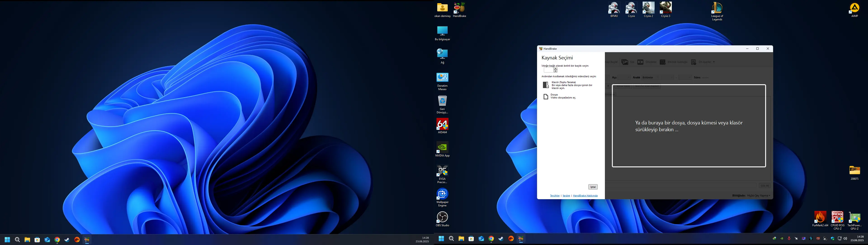Select the TechPowerUp GPU-Z shortcut
Image resolution: width=868 pixels, height=245 pixels.
(x=854, y=221)
